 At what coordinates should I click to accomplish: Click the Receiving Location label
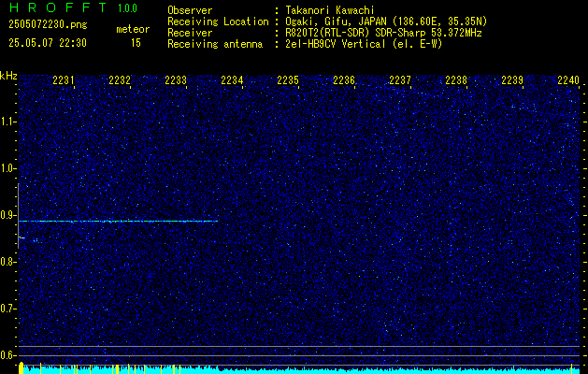point(218,22)
